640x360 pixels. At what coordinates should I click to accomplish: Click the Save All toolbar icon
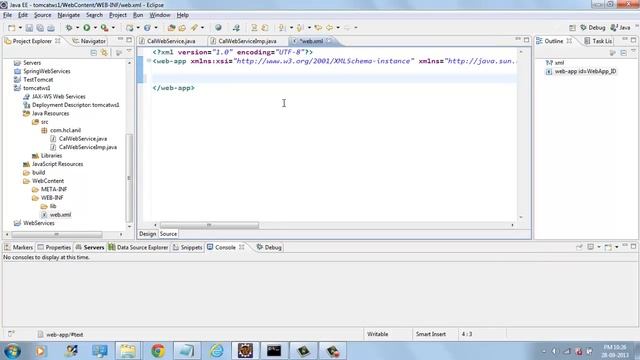(40, 28)
